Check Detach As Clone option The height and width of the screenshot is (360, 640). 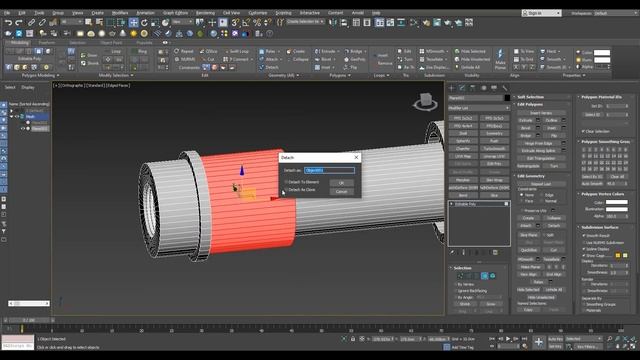point(300,190)
